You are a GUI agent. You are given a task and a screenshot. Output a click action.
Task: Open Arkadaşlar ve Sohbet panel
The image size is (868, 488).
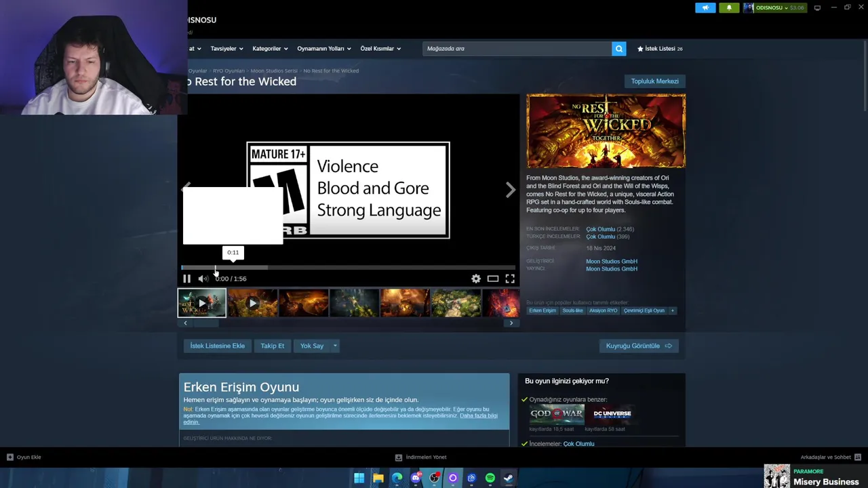coord(830,457)
